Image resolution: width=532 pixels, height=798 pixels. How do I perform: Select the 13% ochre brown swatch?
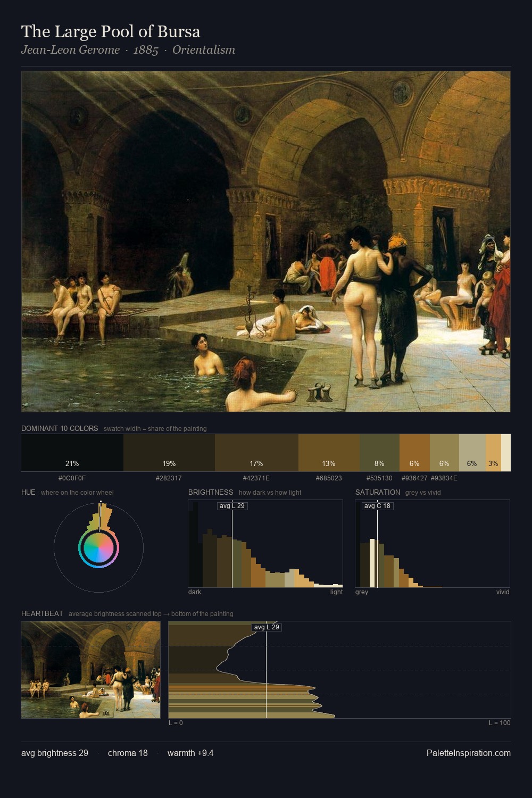[x=329, y=453]
